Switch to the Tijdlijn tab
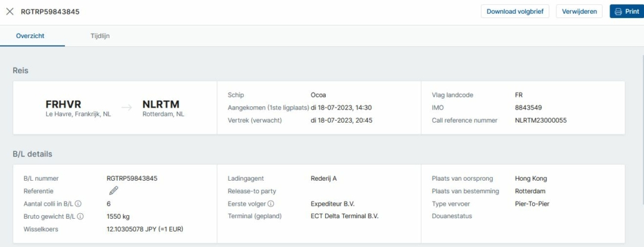The width and height of the screenshot is (644, 247). click(x=100, y=36)
